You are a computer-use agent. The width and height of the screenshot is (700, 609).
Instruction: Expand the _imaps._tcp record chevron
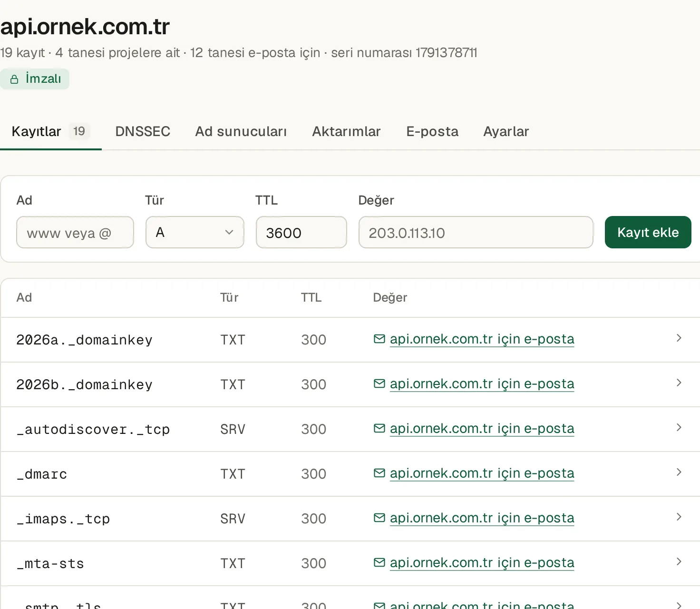click(679, 517)
